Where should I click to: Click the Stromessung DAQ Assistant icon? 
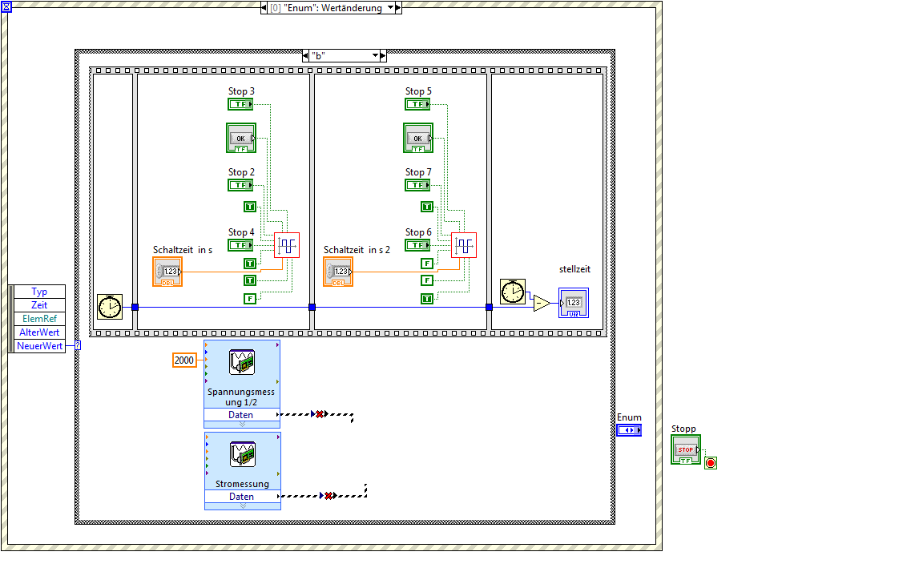(x=243, y=453)
